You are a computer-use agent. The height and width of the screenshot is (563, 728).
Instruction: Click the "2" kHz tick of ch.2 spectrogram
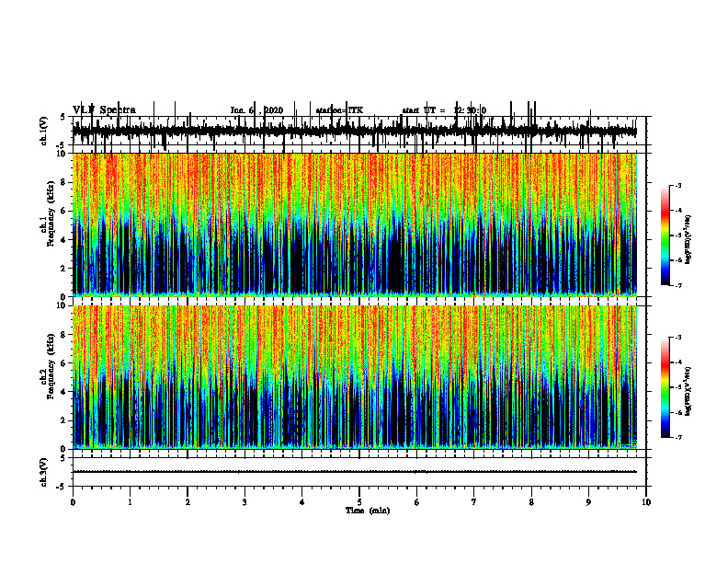pos(63,420)
